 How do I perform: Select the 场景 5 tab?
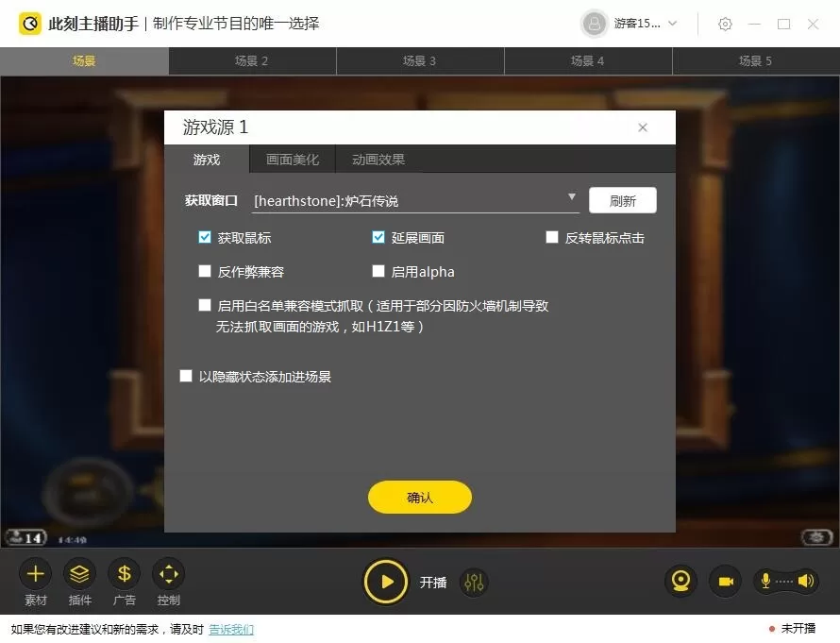coord(756,61)
